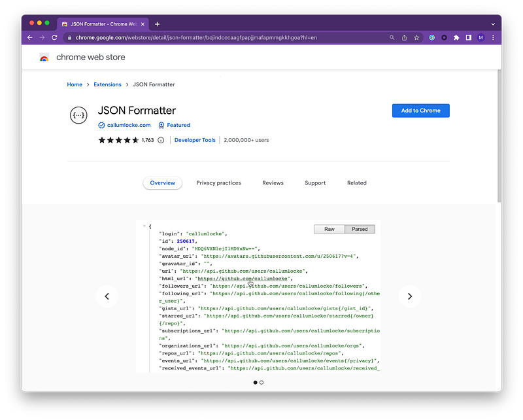Select the second carousel dot indicator
Viewport: 523px width, 420px height.
261,382
